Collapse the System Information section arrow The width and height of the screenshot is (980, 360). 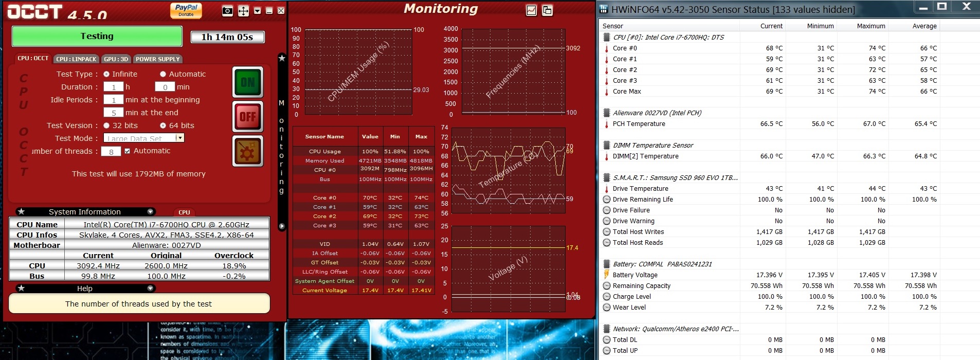[x=150, y=212]
